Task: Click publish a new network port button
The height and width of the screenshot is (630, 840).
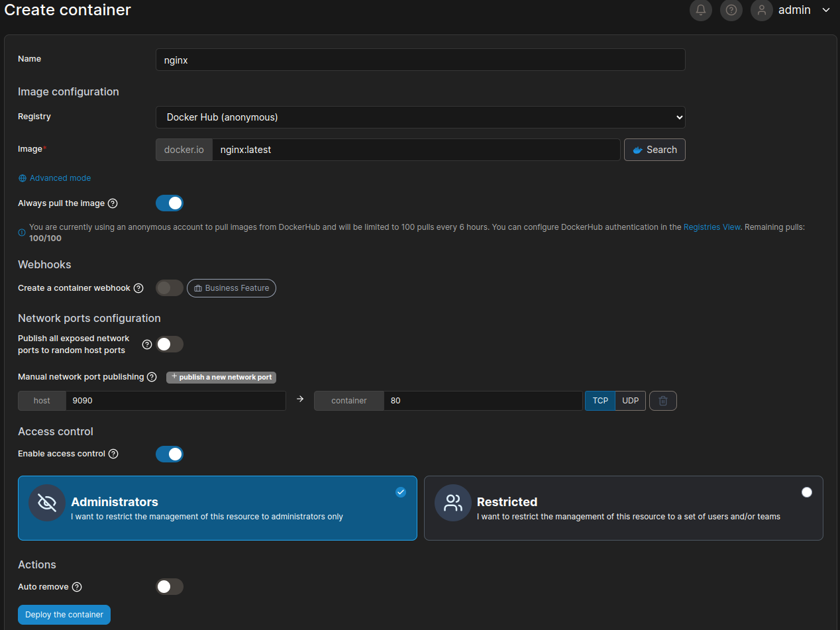Action: [221, 377]
